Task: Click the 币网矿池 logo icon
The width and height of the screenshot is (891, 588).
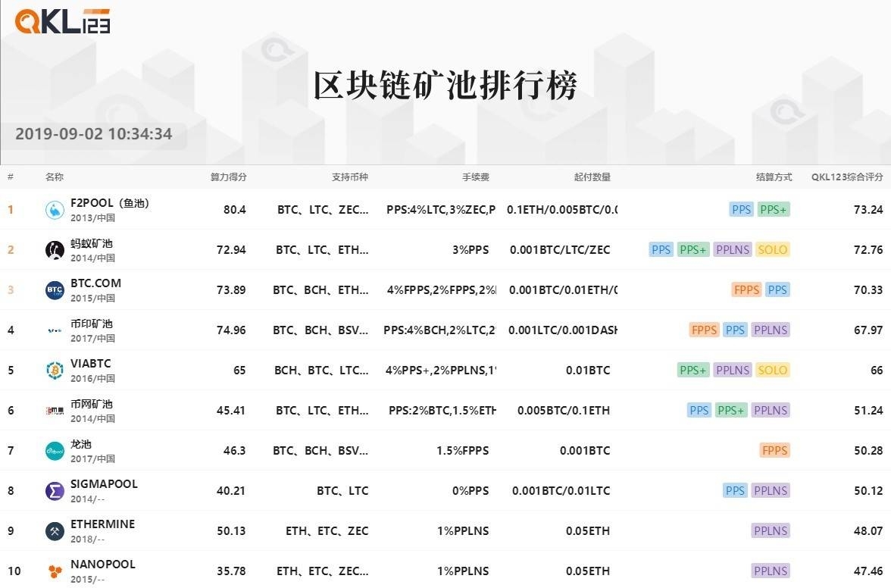Action: (x=55, y=411)
